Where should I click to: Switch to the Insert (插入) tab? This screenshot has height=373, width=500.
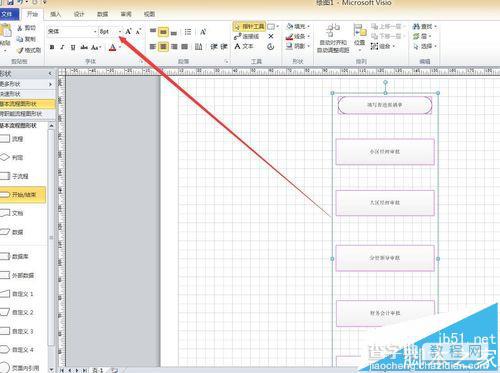coord(55,14)
